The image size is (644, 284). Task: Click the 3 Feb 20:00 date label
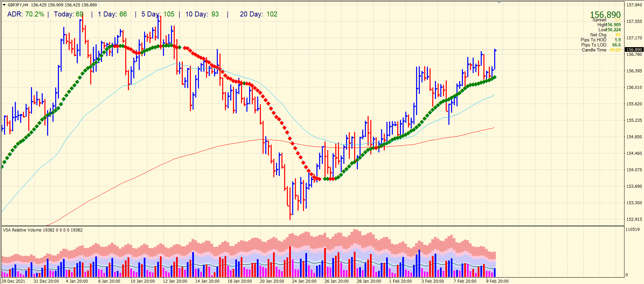[x=433, y=281]
